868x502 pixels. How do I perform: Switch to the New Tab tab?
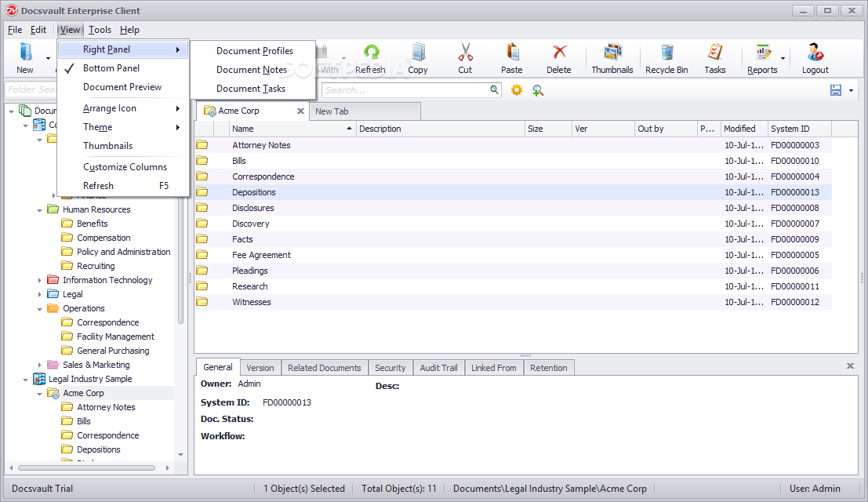coord(365,111)
